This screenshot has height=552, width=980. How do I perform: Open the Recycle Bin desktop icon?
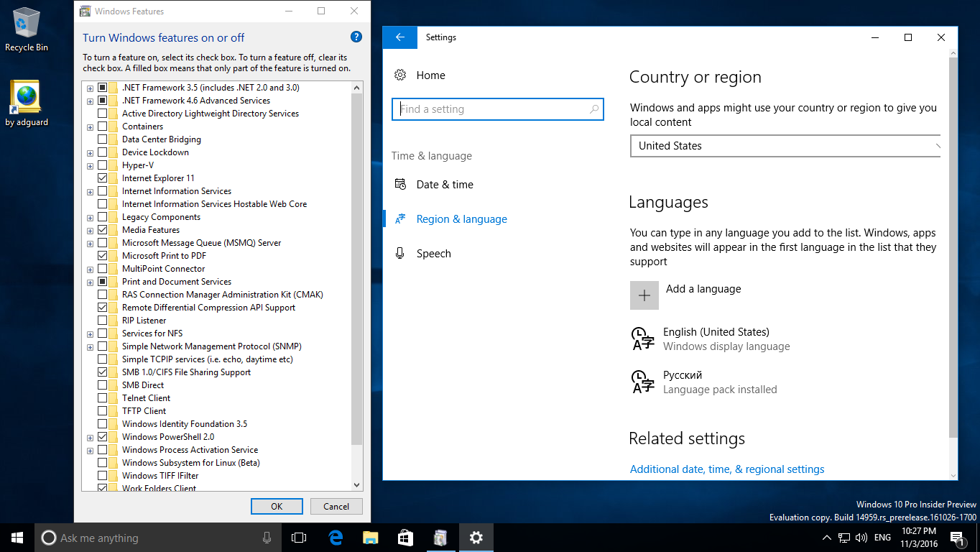[x=26, y=29]
